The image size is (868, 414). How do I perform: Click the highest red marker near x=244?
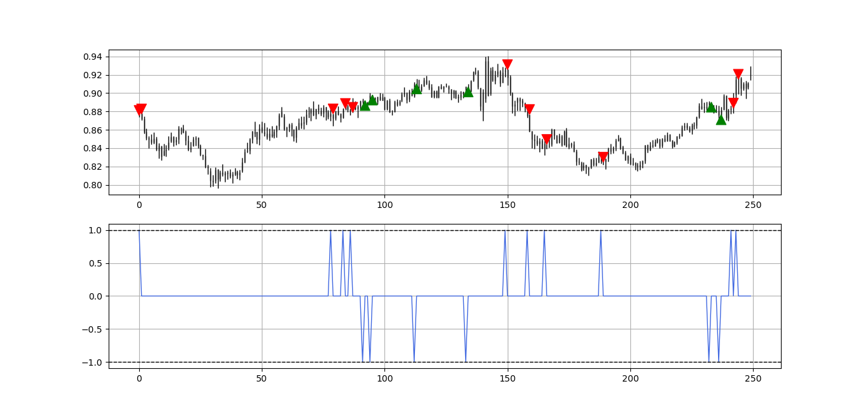[738, 74]
